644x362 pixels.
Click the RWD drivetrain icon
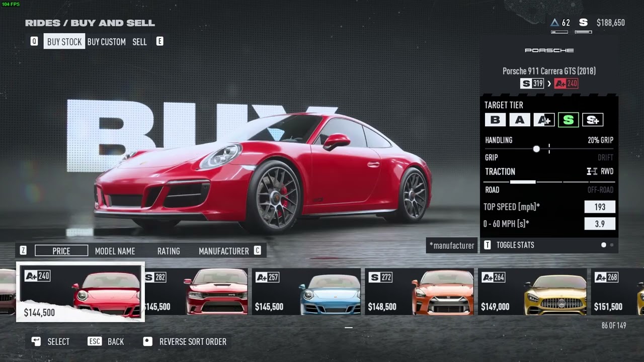(x=592, y=171)
